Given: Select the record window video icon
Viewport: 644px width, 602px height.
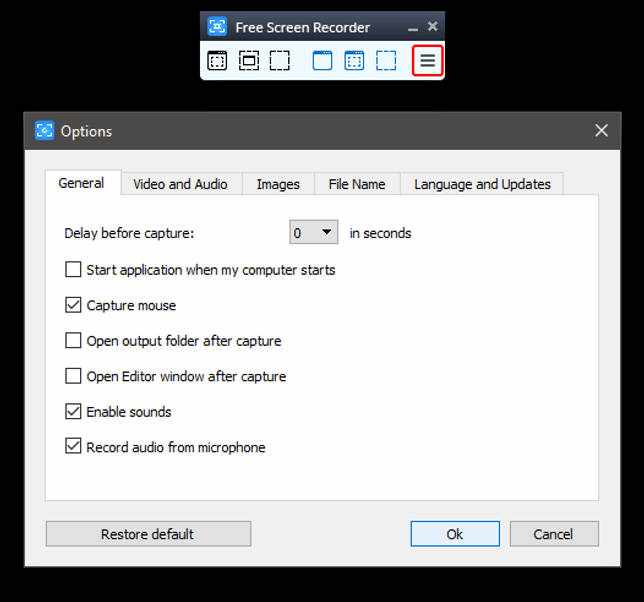Looking at the screenshot, I should (x=322, y=61).
